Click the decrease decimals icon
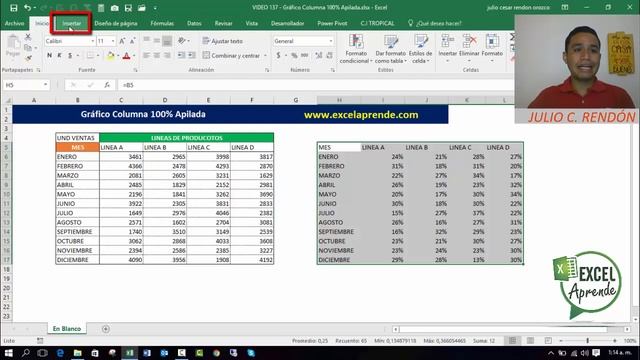This screenshot has width=640, height=360. [329, 55]
